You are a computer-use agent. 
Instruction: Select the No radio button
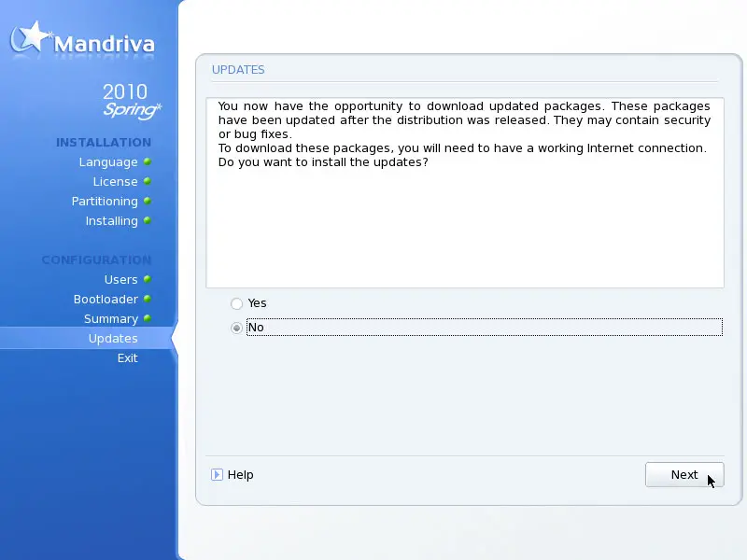tap(237, 328)
